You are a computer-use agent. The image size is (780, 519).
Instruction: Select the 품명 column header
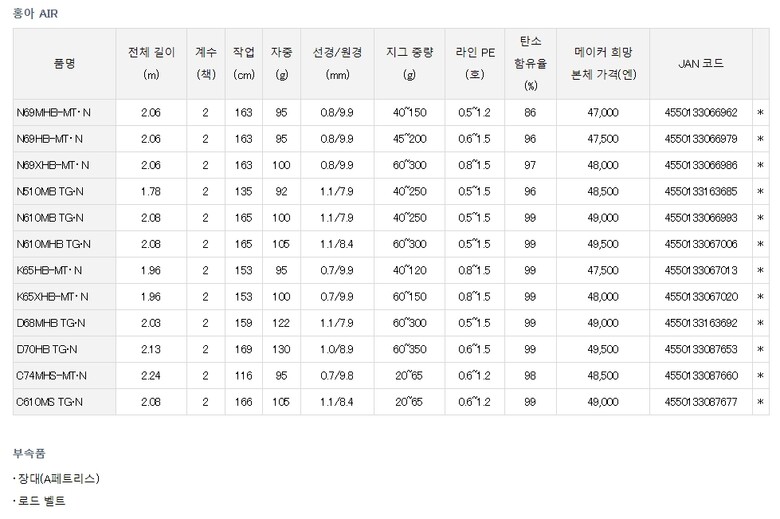point(64,63)
